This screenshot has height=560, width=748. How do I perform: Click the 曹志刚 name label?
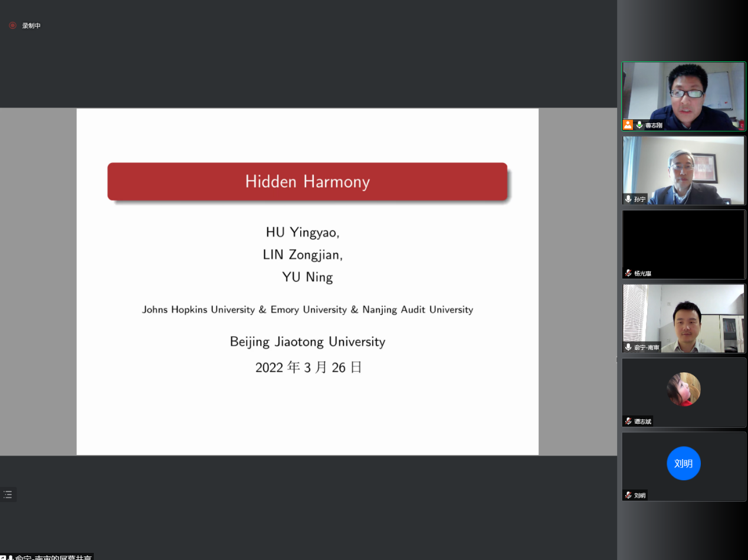tap(654, 125)
